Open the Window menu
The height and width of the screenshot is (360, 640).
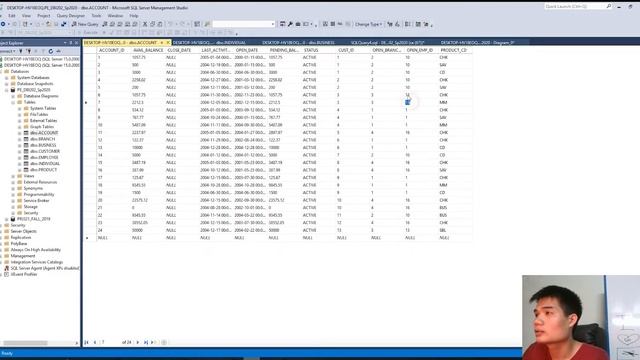pyautogui.click(x=115, y=16)
